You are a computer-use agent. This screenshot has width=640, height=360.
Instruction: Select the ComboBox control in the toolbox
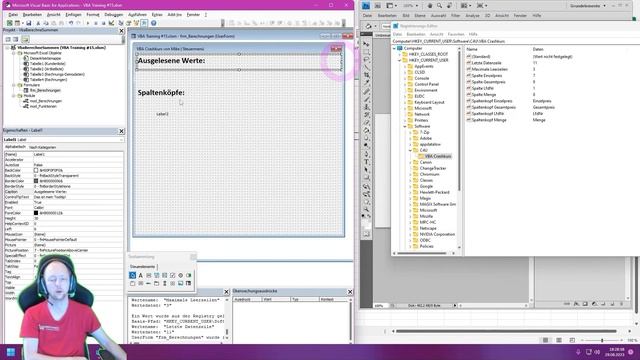tap(157, 276)
